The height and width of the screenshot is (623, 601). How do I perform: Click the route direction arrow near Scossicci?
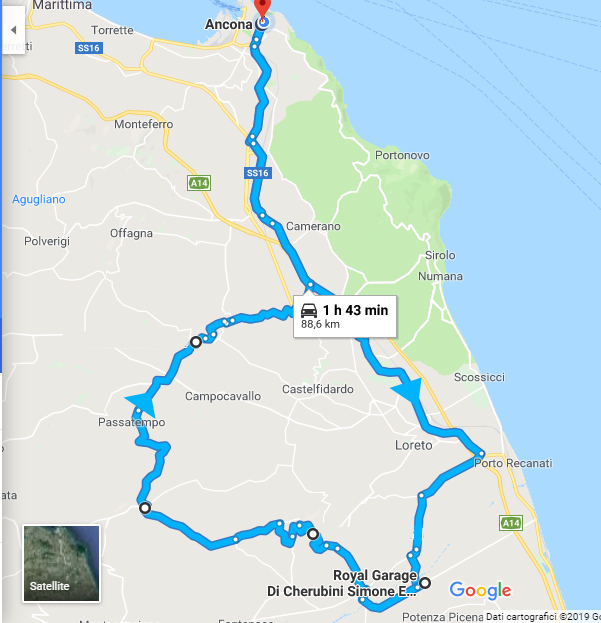(408, 390)
